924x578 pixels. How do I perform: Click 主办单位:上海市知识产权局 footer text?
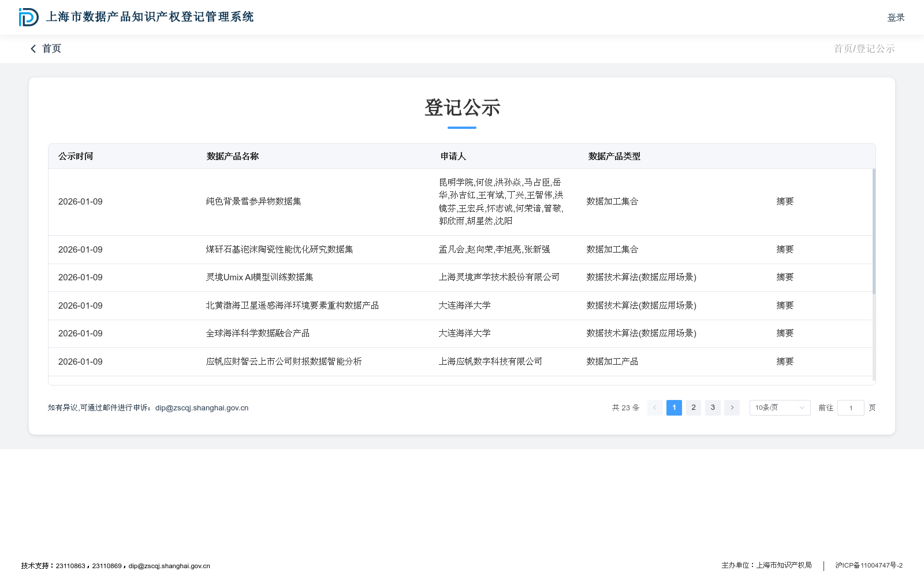(766, 565)
